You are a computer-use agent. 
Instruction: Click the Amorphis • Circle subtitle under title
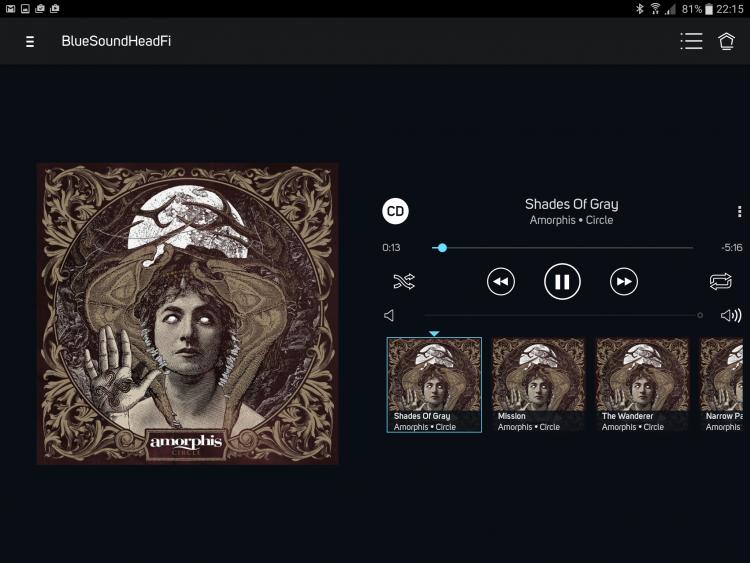coord(572,220)
